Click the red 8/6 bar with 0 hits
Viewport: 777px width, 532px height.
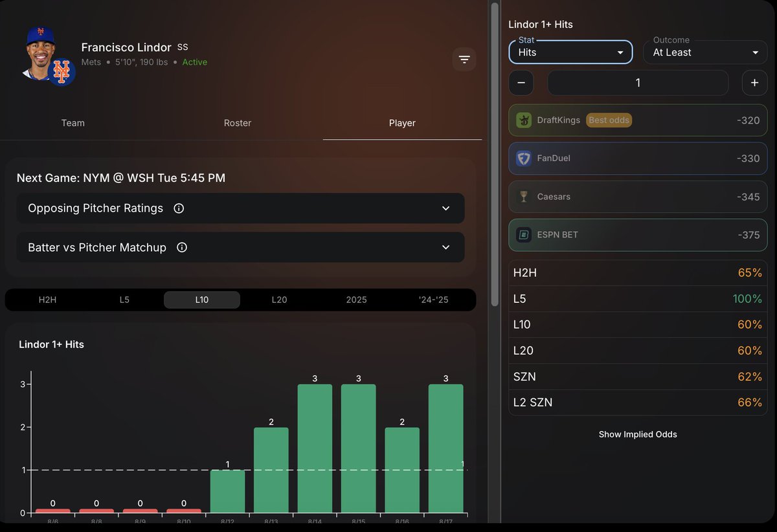click(53, 511)
